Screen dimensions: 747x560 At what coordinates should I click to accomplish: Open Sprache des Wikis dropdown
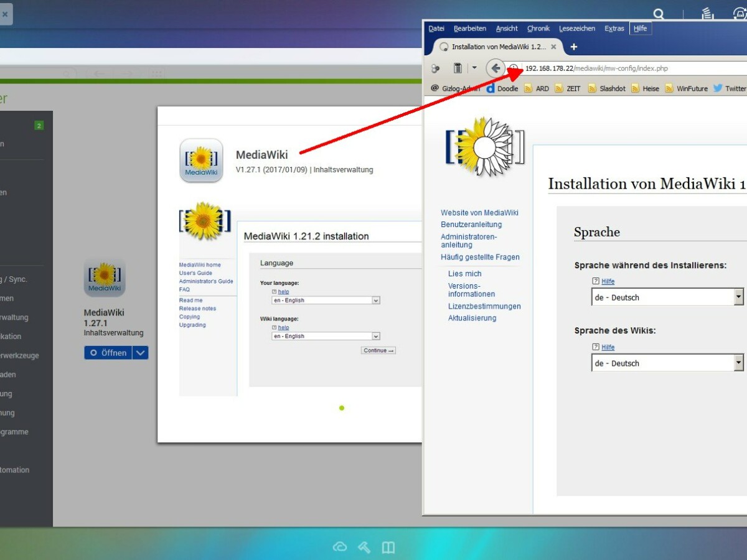tap(667, 363)
